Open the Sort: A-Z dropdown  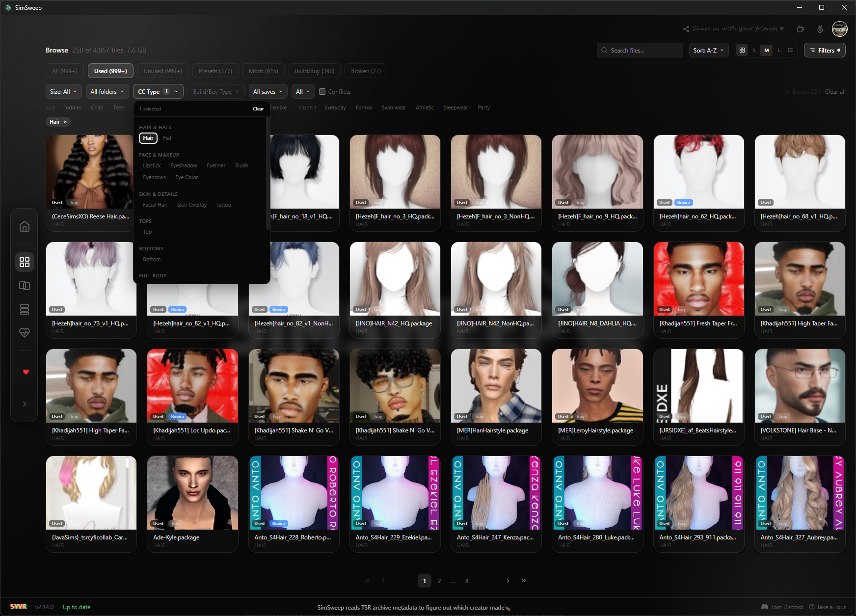pos(709,51)
